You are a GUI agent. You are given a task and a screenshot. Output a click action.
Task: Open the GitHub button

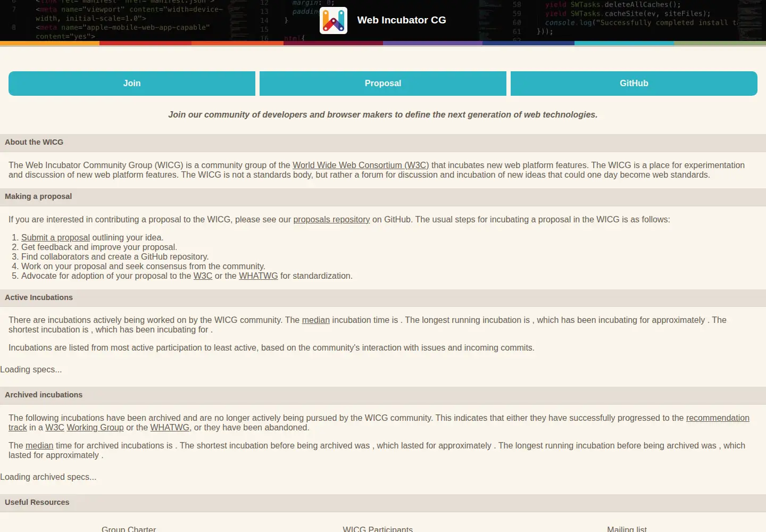pos(634,84)
